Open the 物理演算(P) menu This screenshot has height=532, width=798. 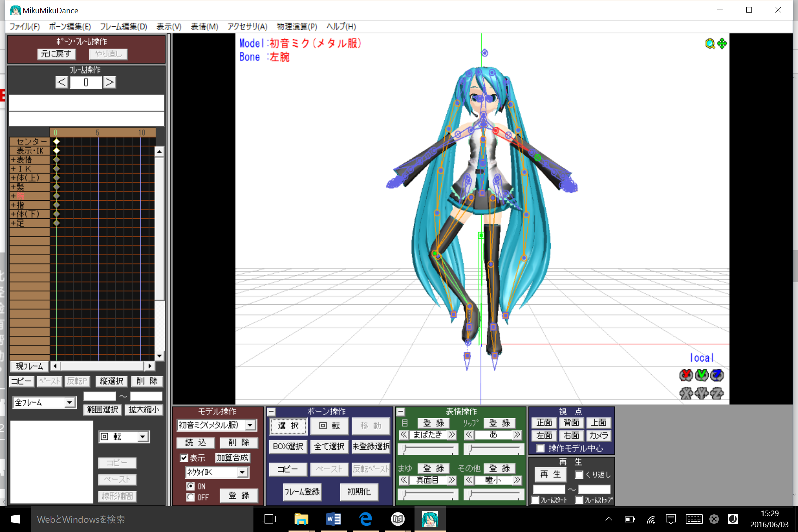[x=297, y=27]
